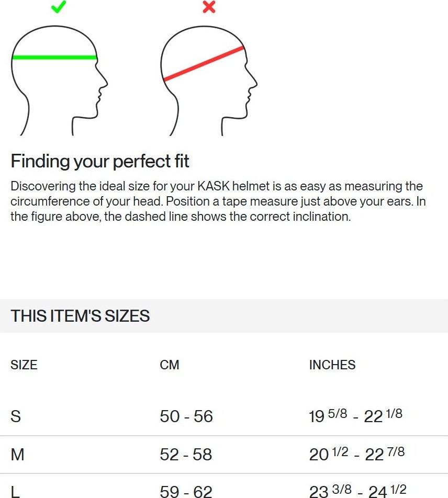The width and height of the screenshot is (448, 498).
Task: Click the CM column header
Action: (170, 365)
